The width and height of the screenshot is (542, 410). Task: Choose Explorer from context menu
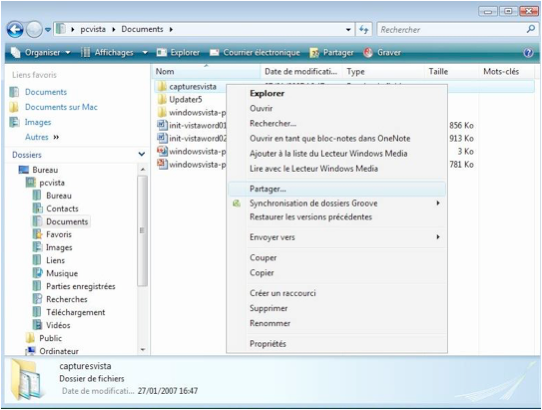pos(337,93)
